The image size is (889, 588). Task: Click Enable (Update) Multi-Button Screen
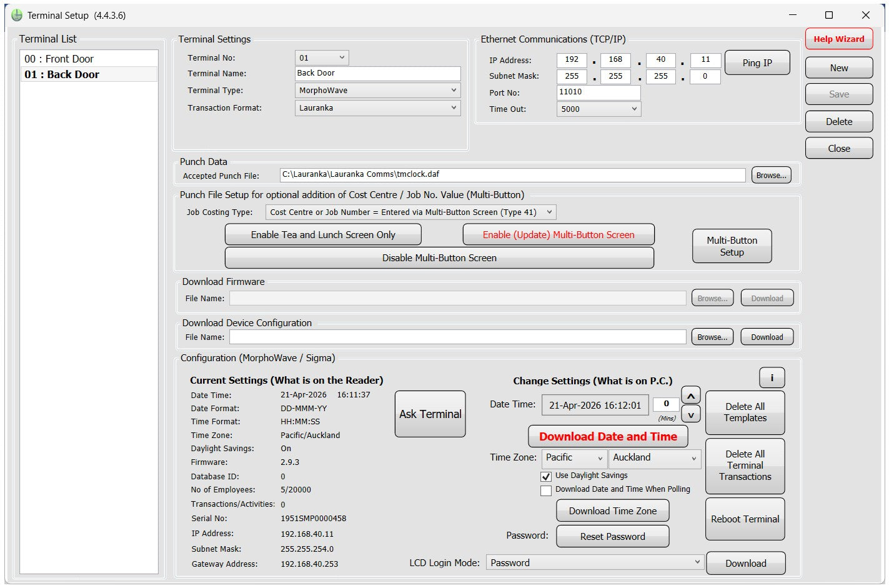[x=559, y=235]
